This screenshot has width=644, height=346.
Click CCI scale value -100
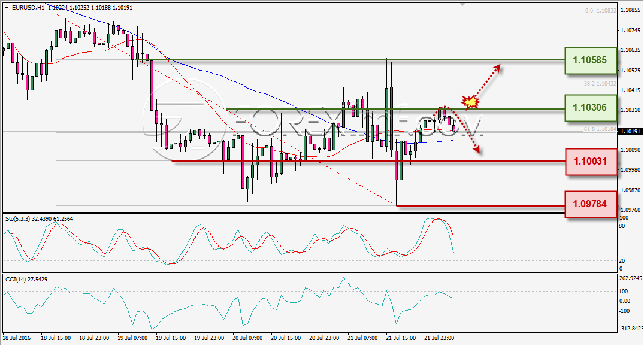tap(624, 311)
